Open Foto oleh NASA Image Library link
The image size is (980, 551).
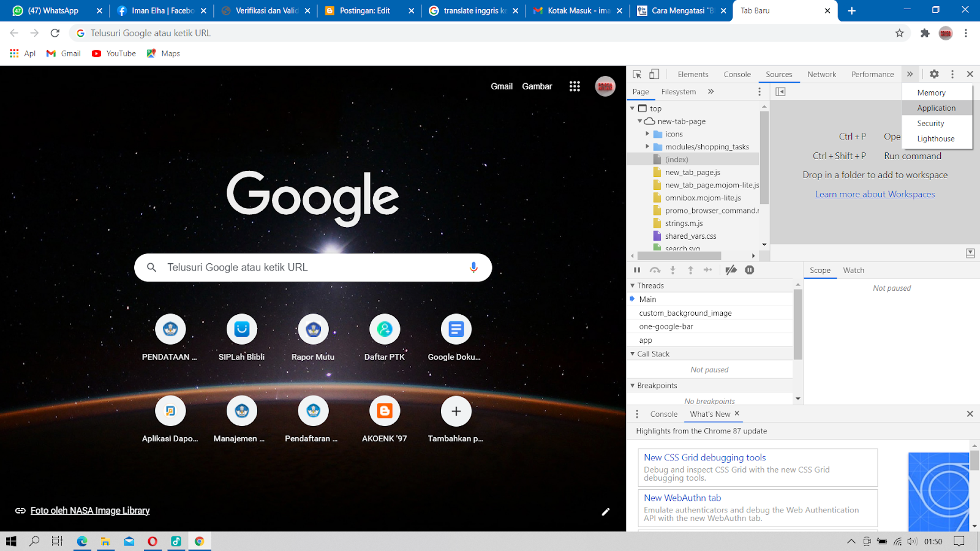point(90,511)
